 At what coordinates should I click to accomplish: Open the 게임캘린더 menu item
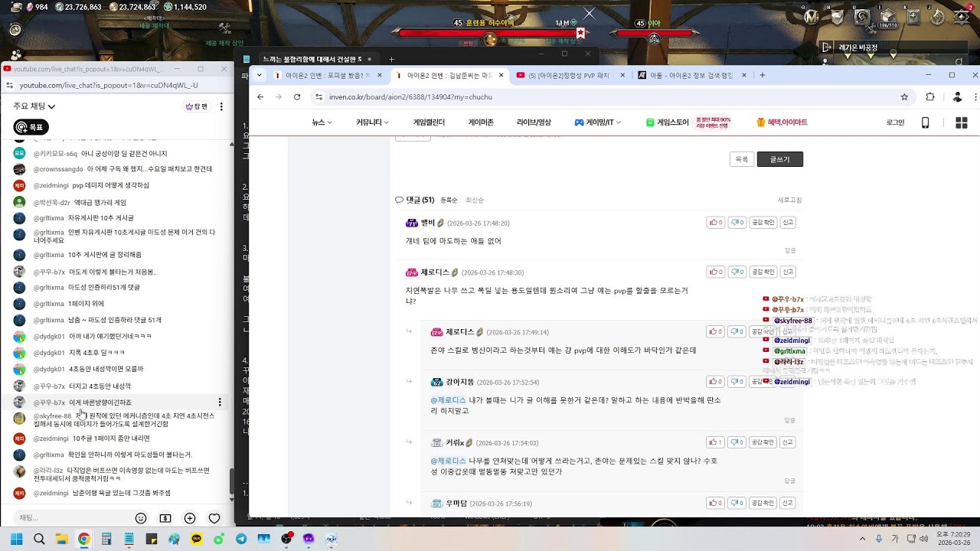point(429,122)
